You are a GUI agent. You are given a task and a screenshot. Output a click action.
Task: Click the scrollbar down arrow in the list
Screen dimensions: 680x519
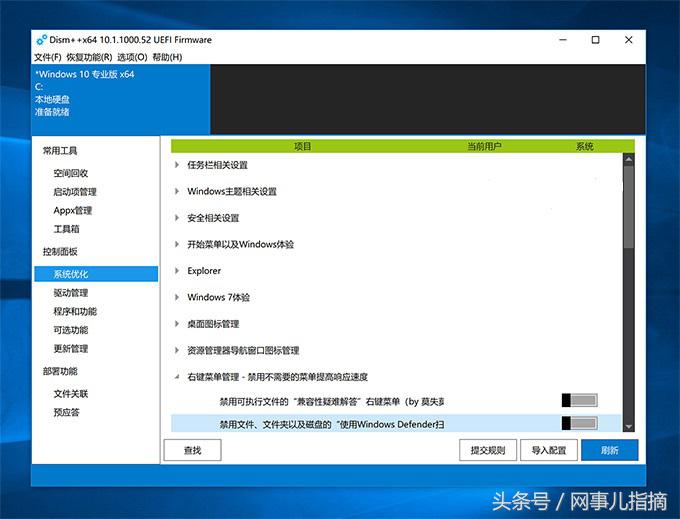(x=629, y=427)
